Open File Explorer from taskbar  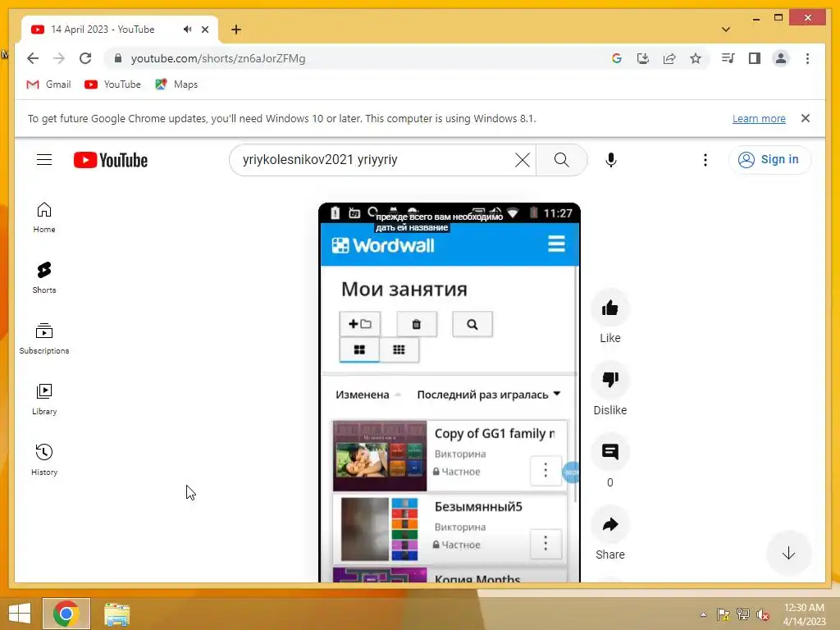[116, 614]
